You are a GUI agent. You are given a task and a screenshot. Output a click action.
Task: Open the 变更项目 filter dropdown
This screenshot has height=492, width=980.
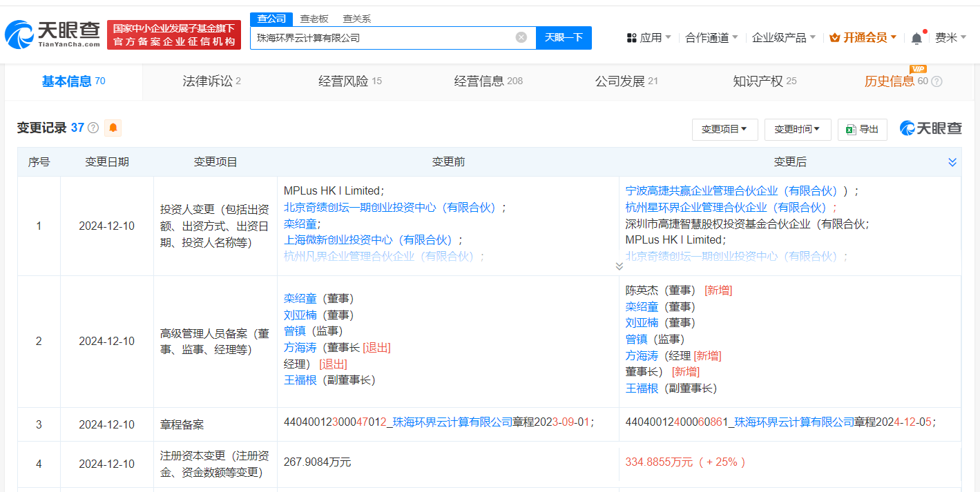click(x=724, y=129)
